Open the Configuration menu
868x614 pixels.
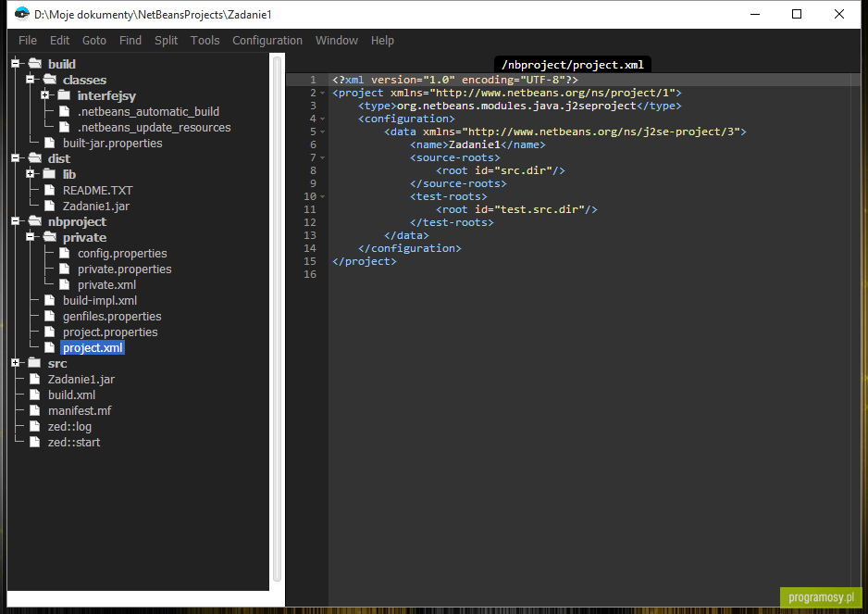[267, 41]
